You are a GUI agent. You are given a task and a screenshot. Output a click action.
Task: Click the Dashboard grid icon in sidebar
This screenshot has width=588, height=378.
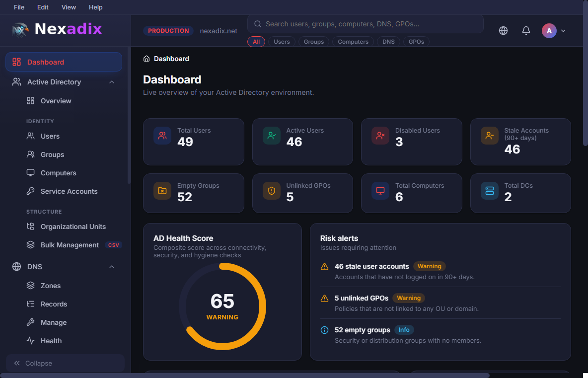(16, 62)
